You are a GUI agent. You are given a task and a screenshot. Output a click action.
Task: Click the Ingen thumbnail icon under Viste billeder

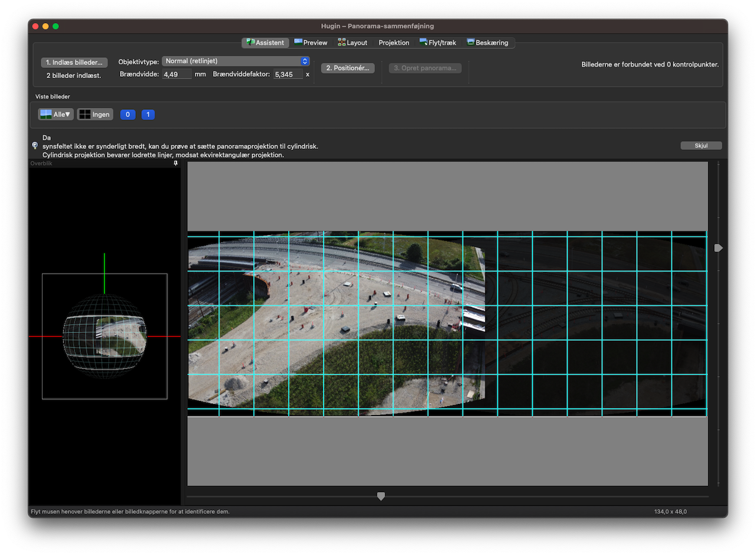pyautogui.click(x=84, y=114)
